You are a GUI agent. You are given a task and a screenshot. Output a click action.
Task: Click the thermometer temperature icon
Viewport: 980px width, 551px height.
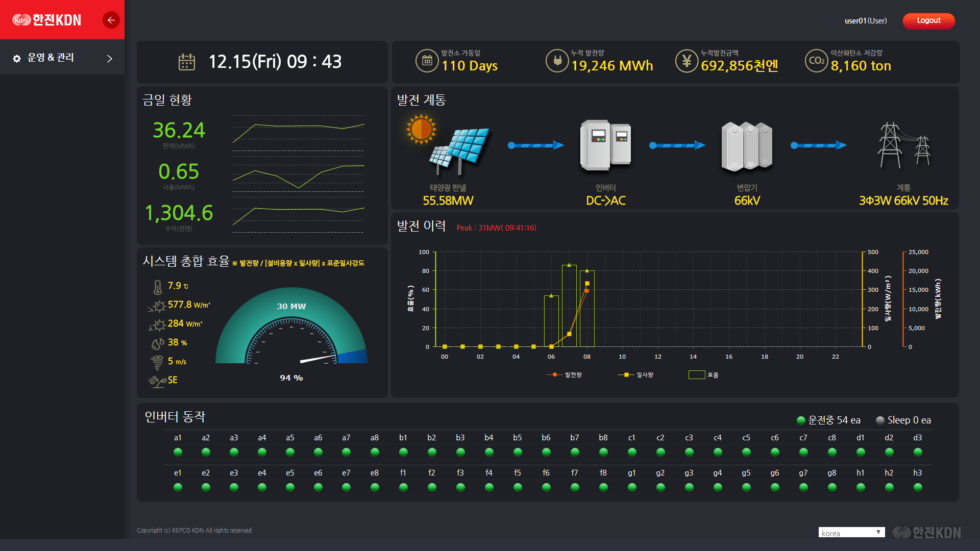pos(158,287)
